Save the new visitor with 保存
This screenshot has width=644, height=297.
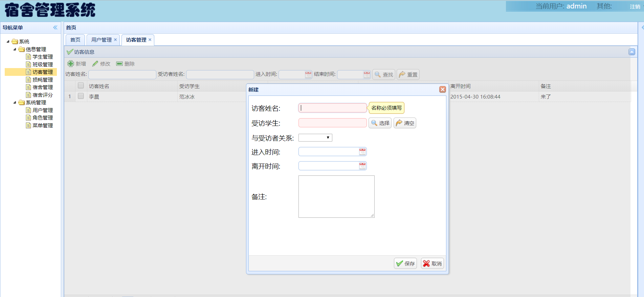tap(405, 263)
